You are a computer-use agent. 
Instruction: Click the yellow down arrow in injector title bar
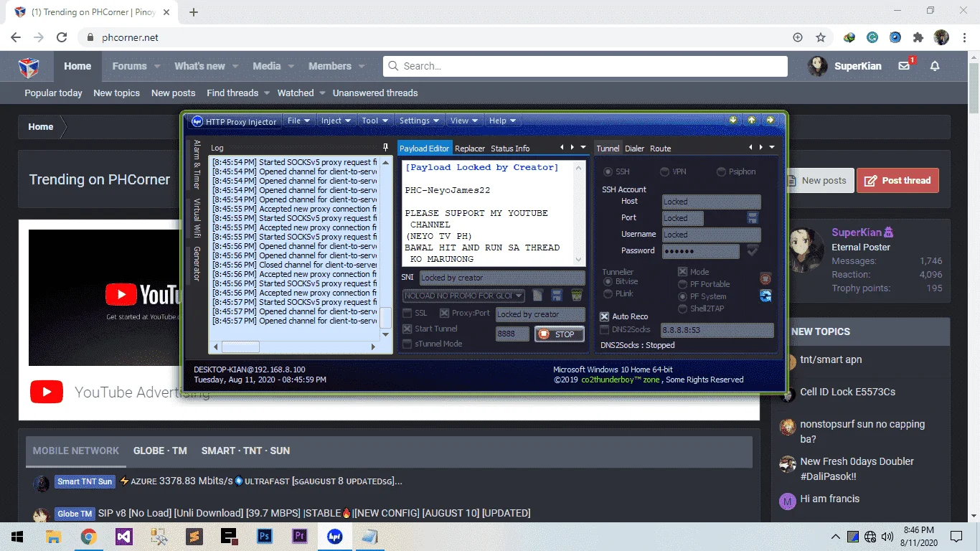tap(733, 121)
